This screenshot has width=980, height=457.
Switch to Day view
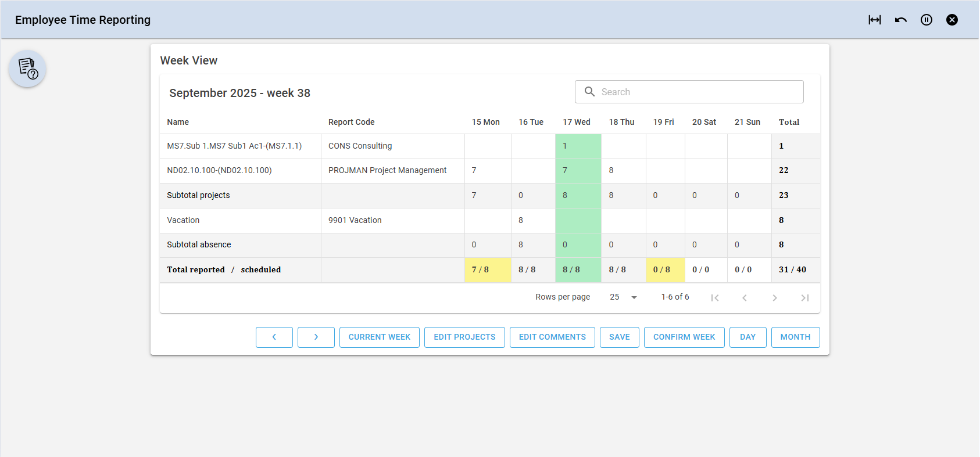(747, 337)
